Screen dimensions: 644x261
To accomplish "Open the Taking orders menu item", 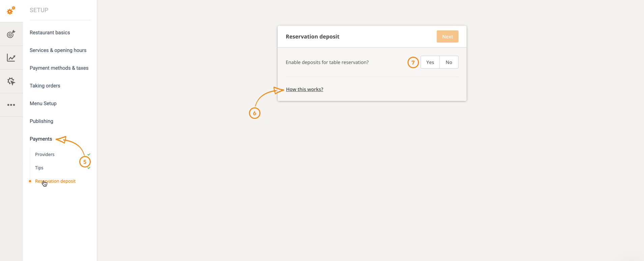I will 45,86.
